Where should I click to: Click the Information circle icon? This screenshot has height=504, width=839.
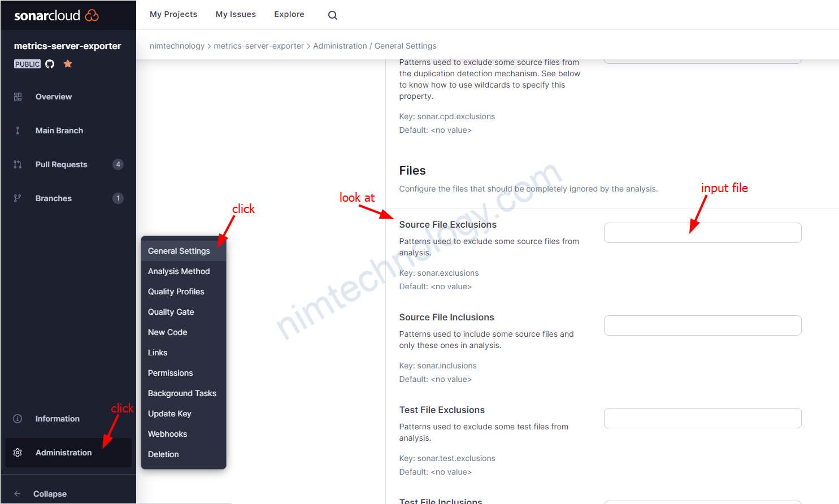pyautogui.click(x=18, y=419)
